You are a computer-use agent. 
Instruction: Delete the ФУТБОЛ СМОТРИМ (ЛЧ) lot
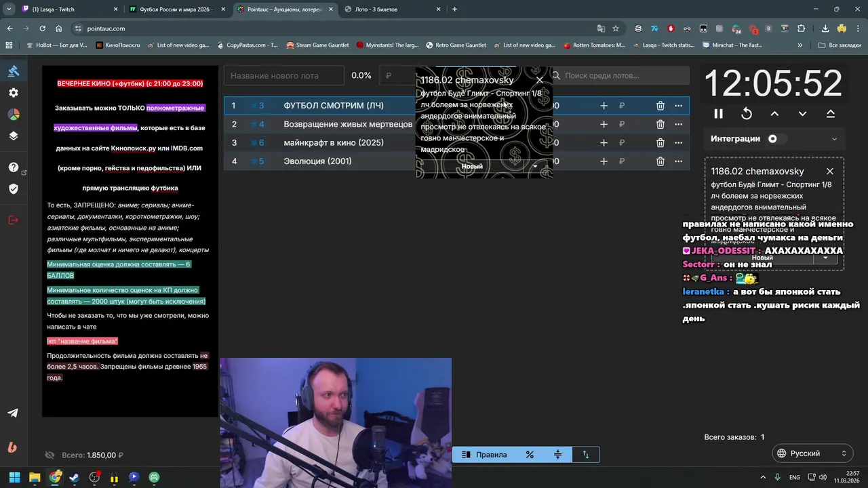(660, 106)
